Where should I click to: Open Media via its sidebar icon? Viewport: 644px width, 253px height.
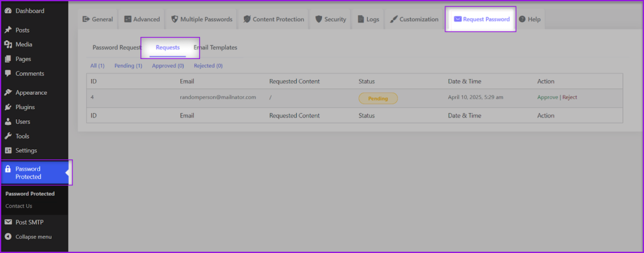(x=8, y=45)
